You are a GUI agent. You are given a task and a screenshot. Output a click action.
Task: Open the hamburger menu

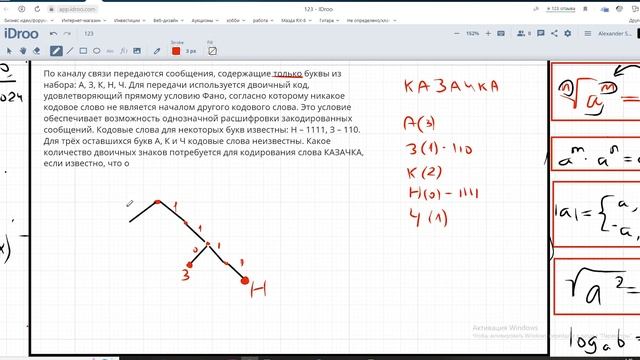[588, 33]
